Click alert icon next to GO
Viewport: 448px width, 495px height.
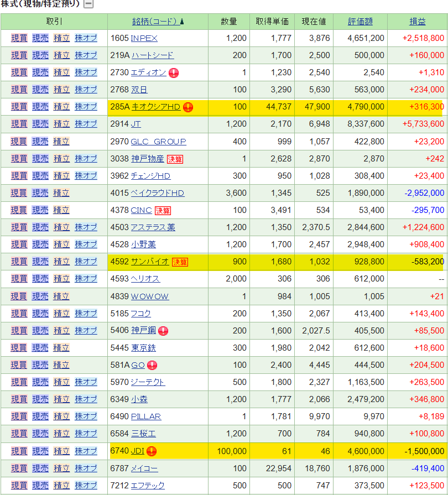[152, 365]
